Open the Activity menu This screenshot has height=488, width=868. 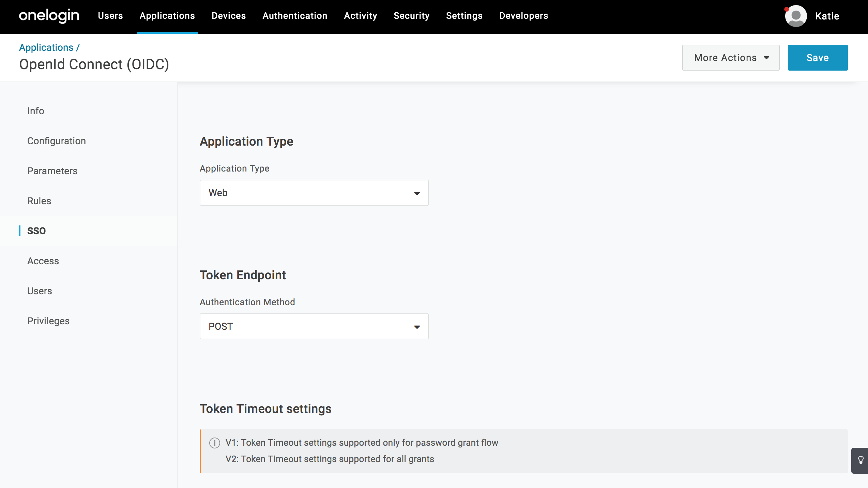[x=360, y=16]
